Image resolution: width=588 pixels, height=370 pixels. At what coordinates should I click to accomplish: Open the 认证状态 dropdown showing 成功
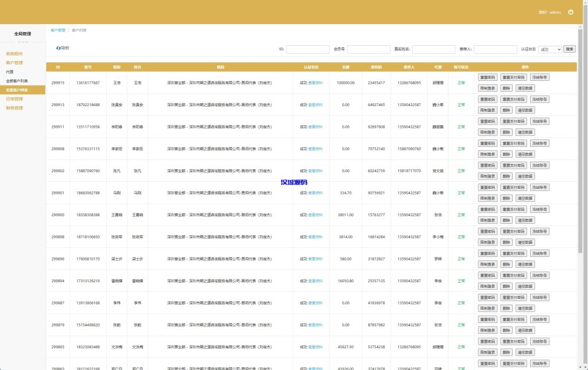[550, 49]
